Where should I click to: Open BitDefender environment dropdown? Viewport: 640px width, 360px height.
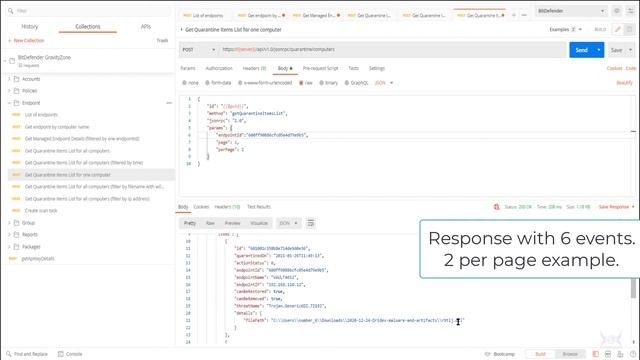[x=571, y=11]
